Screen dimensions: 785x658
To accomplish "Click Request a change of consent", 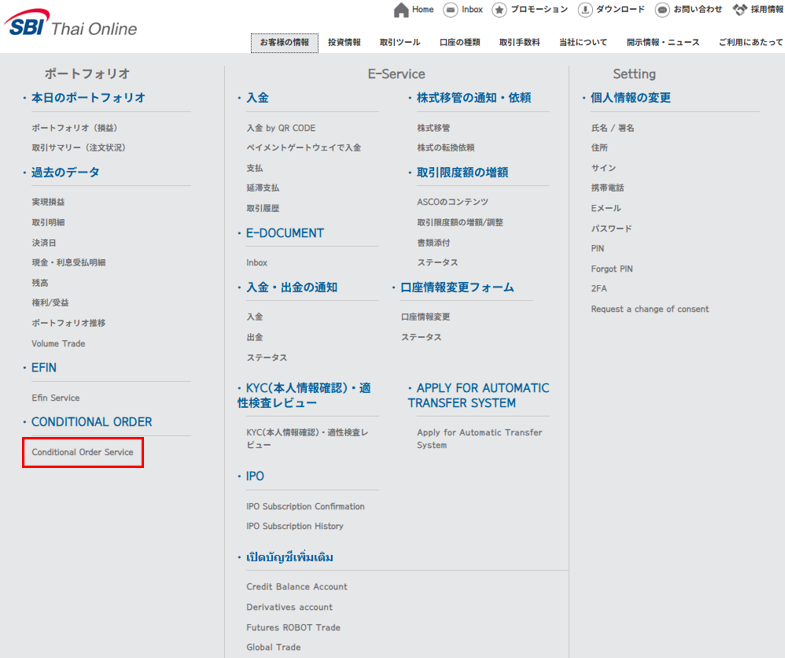I will 650,309.
